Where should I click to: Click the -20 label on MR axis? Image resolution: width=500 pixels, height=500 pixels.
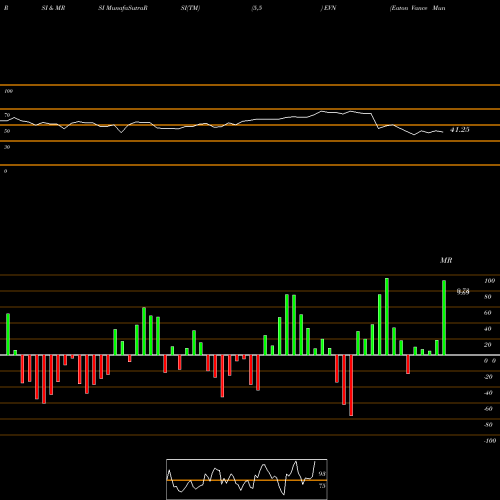[488, 377]
